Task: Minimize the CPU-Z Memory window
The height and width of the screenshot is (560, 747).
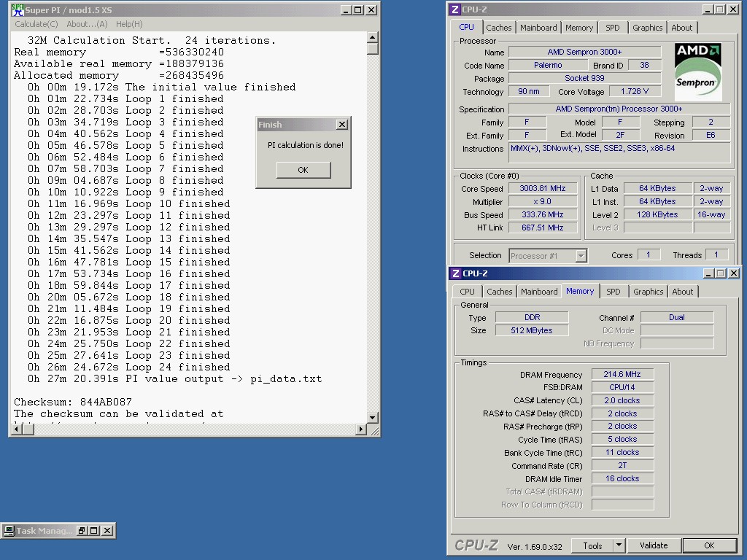Action: click(709, 273)
